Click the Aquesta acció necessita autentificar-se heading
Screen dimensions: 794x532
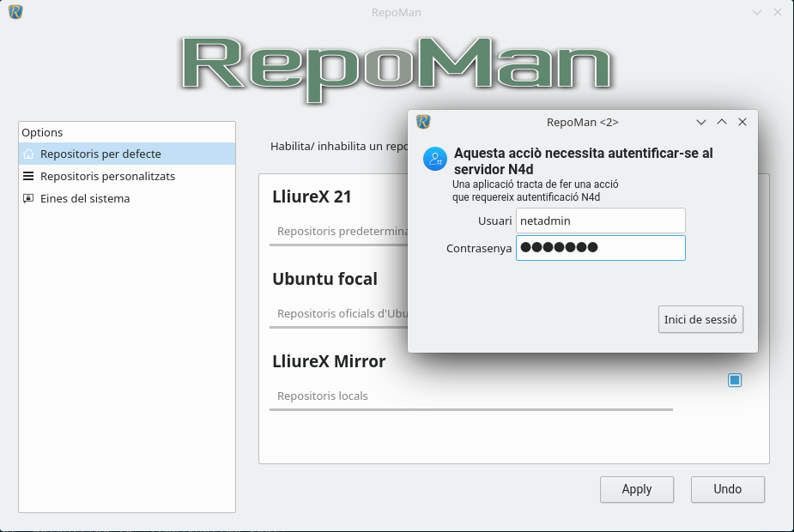tap(584, 161)
